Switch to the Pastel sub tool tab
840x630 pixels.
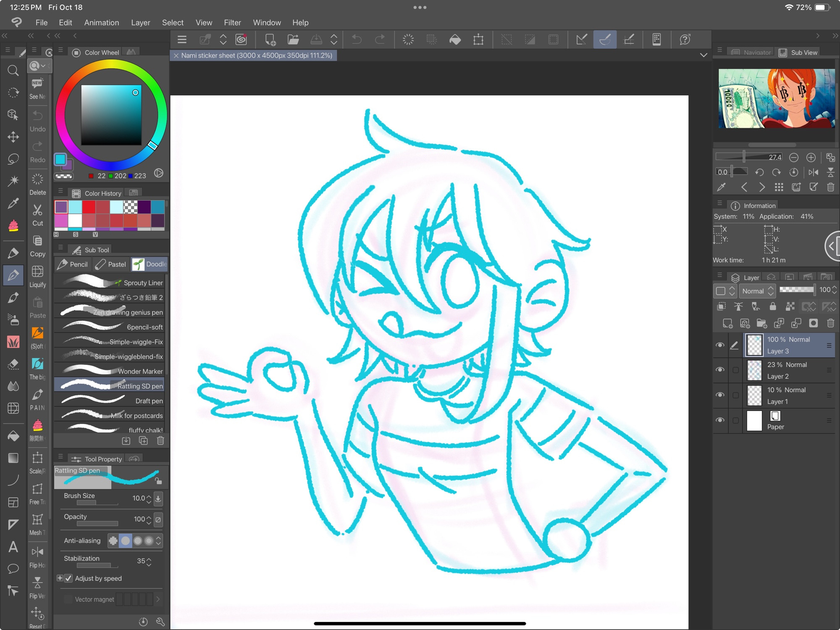pyautogui.click(x=111, y=264)
